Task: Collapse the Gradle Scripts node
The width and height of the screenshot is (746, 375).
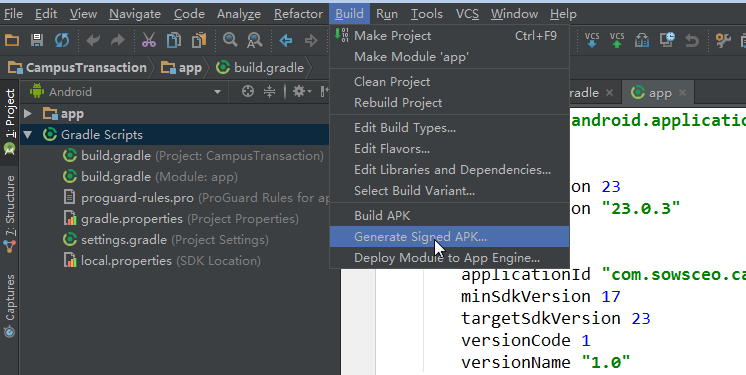Action: [x=28, y=135]
